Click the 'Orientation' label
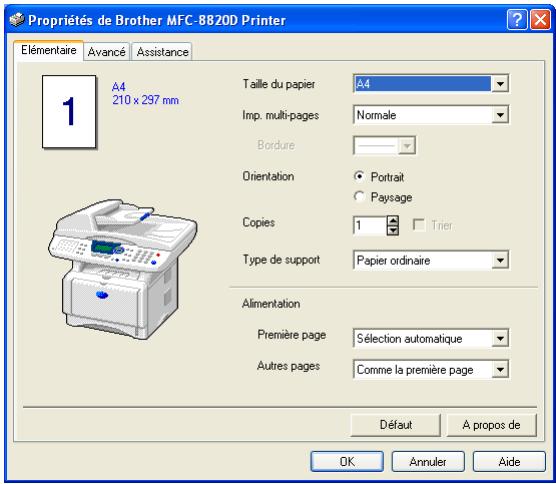556x484 pixels. point(268,176)
